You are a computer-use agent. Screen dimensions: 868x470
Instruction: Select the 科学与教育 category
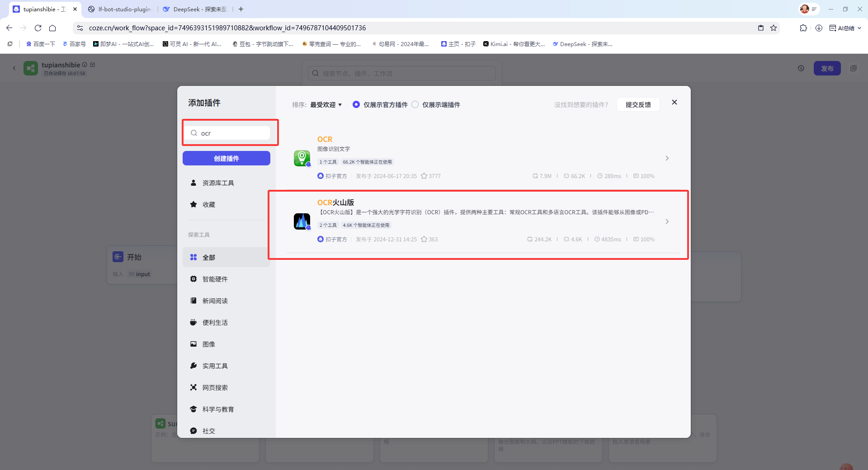[x=226, y=409]
